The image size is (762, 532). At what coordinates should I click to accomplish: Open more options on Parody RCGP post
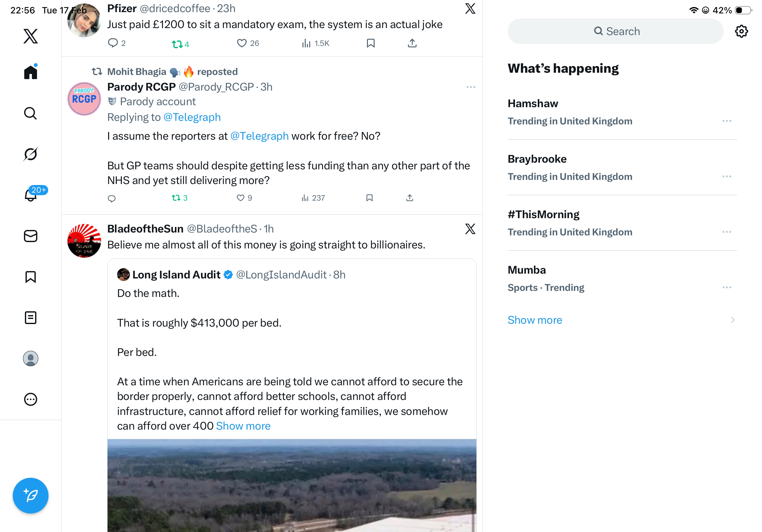[x=471, y=87]
